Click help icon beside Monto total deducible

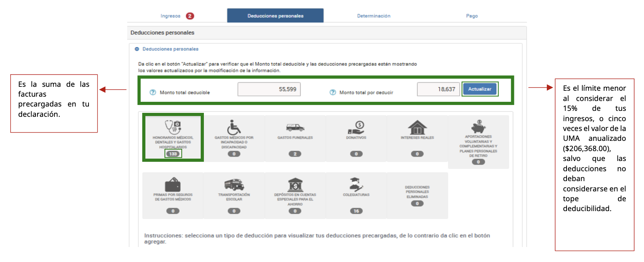153,92
